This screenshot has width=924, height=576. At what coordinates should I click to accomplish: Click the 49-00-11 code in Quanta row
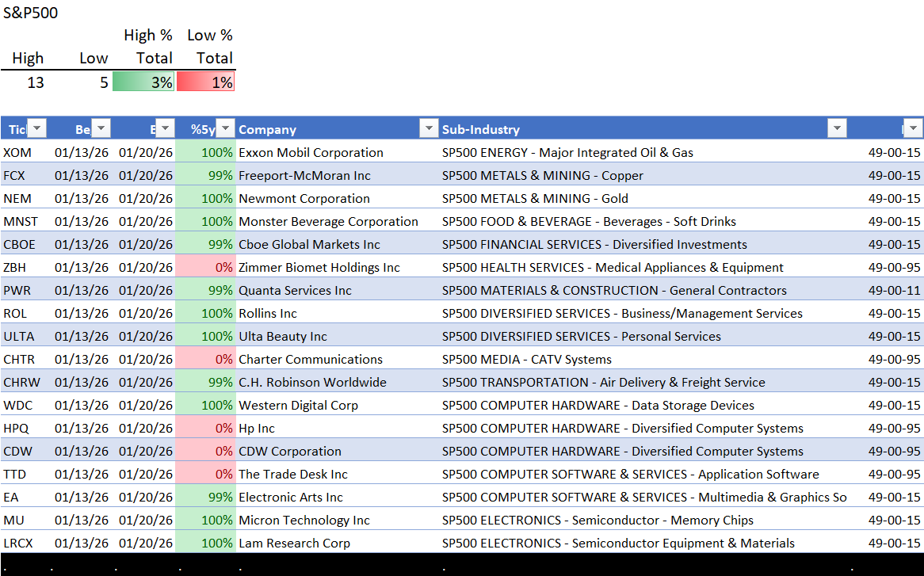pyautogui.click(x=894, y=290)
